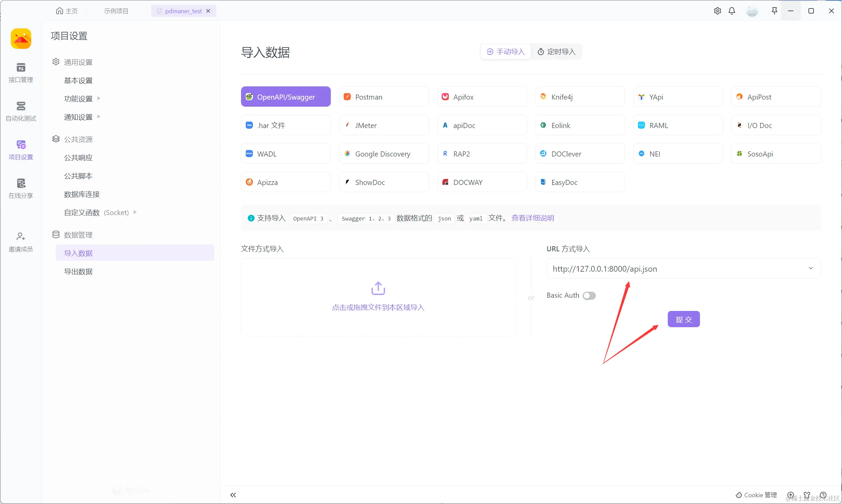Select the pdmaner_test tab
Image resolution: width=842 pixels, height=504 pixels.
183,11
